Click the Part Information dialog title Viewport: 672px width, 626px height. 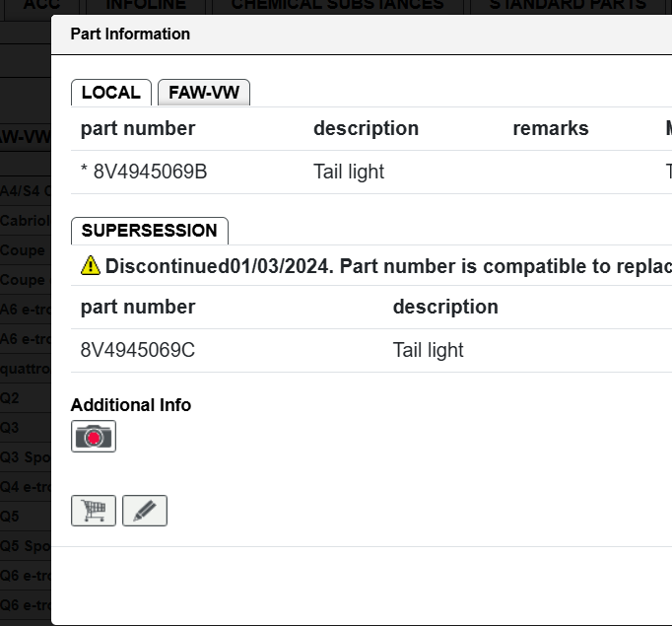[x=130, y=34]
